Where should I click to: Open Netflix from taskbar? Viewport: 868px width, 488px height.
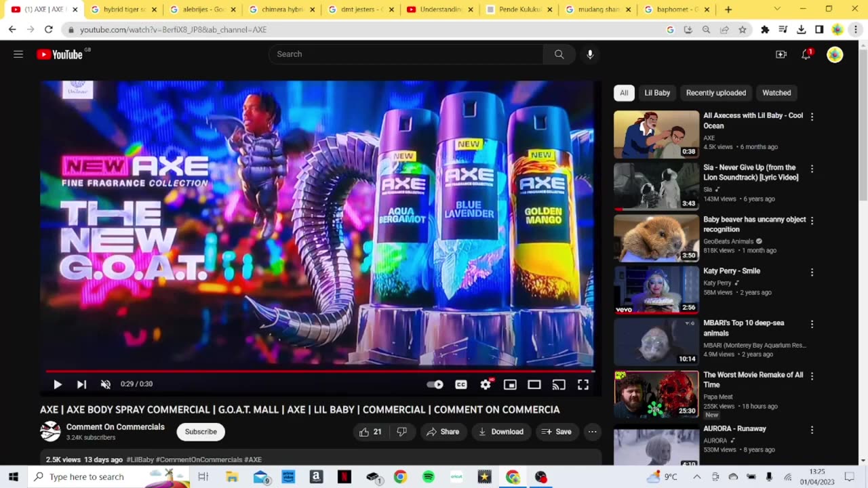(344, 477)
